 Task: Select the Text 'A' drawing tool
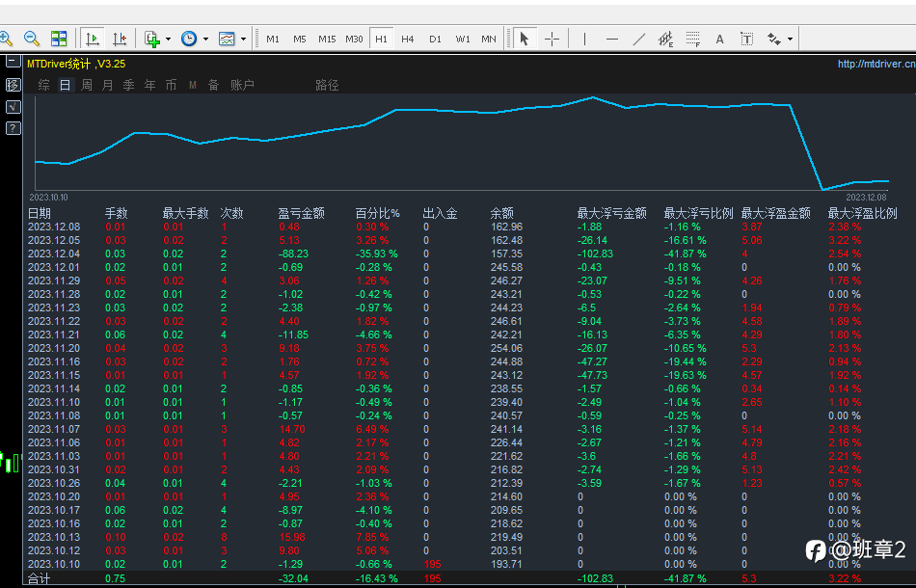click(719, 39)
